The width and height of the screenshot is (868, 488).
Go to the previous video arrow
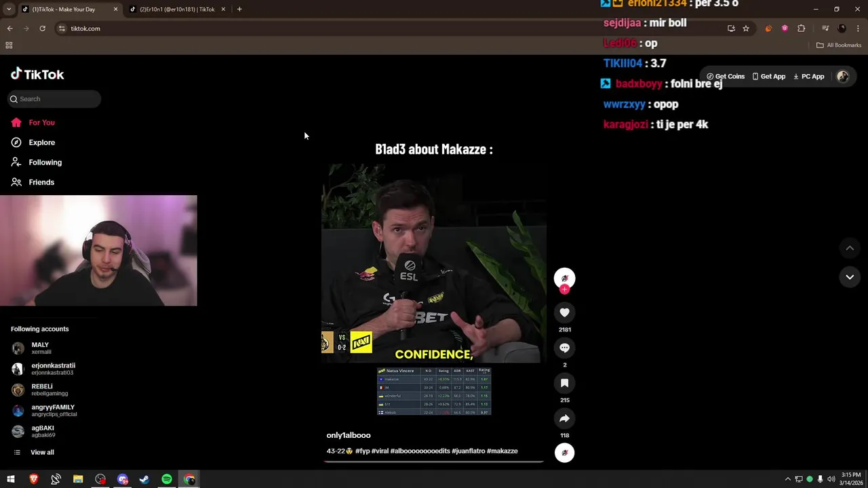(x=850, y=248)
